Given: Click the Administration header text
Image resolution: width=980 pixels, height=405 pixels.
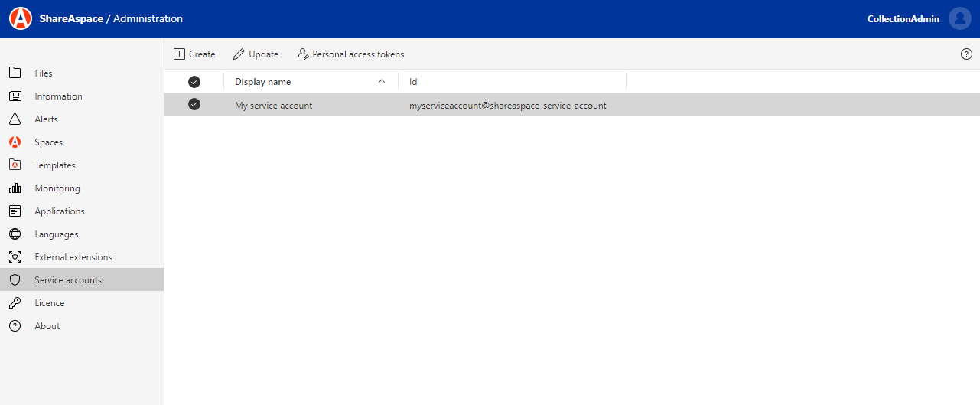Looking at the screenshot, I should pyautogui.click(x=148, y=18).
